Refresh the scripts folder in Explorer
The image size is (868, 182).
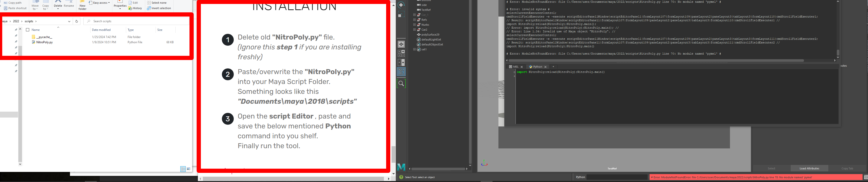[x=76, y=21]
